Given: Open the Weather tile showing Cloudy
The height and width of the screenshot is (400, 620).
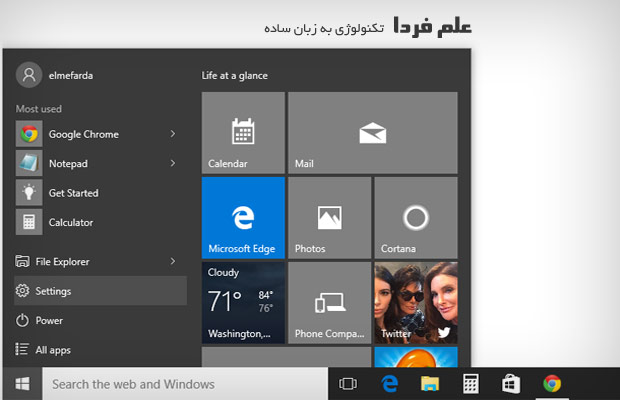Looking at the screenshot, I should 243,303.
